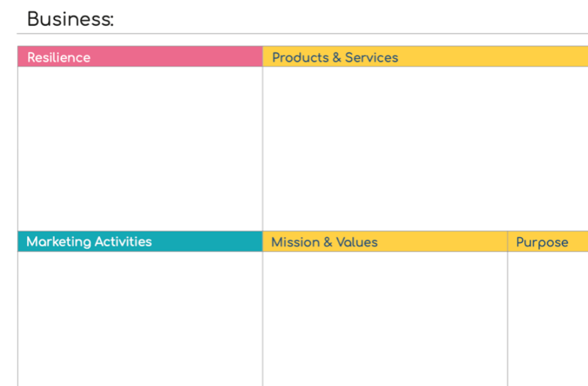The height and width of the screenshot is (386, 588).
Task: Click inside the empty Products & Services box
Action: tap(426, 149)
